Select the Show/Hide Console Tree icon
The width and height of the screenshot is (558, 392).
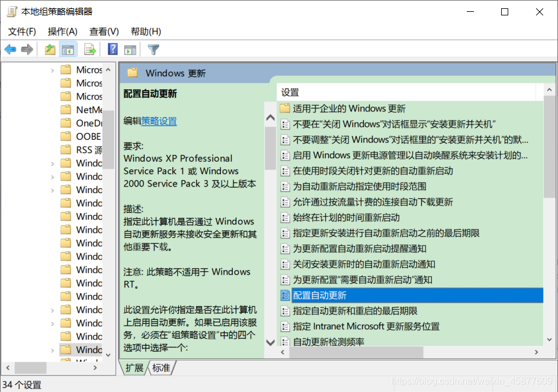pyautogui.click(x=68, y=49)
